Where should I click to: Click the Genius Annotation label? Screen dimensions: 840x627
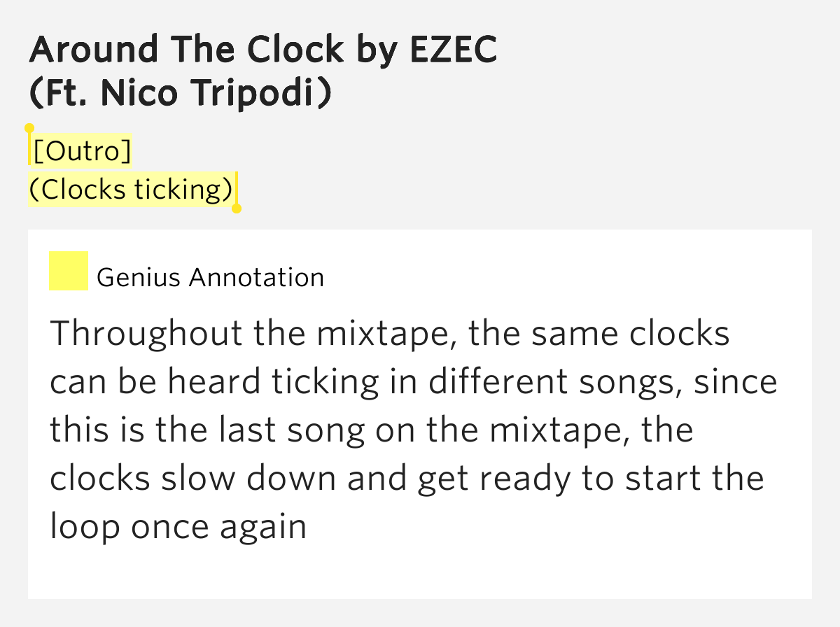[210, 278]
